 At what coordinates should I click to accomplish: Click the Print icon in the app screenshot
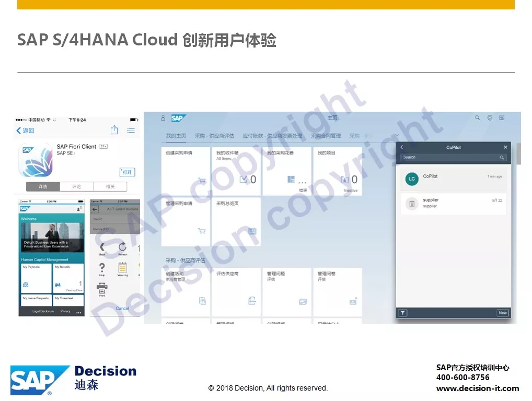point(102,290)
